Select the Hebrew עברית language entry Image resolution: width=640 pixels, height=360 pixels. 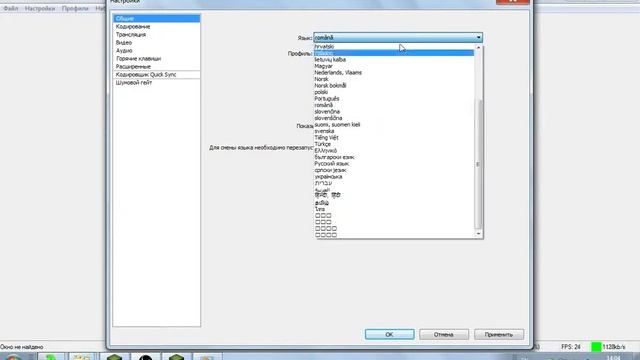tap(323, 183)
